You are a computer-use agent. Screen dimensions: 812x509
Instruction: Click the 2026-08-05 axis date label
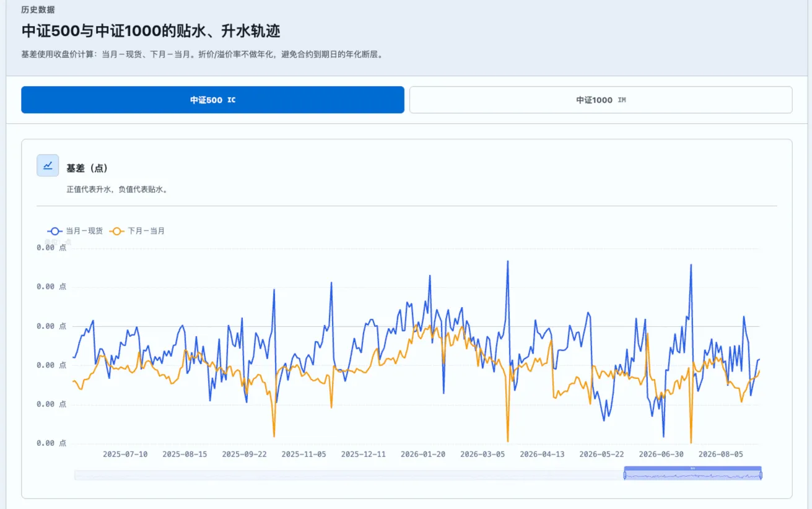point(720,454)
